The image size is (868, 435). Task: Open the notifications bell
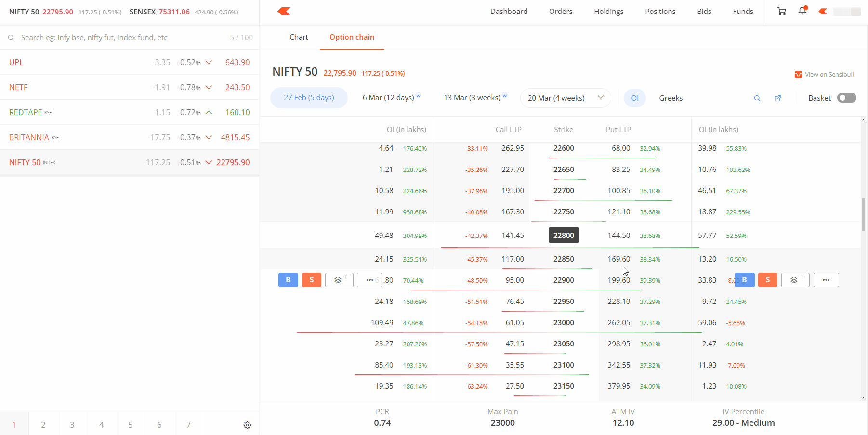click(x=802, y=11)
